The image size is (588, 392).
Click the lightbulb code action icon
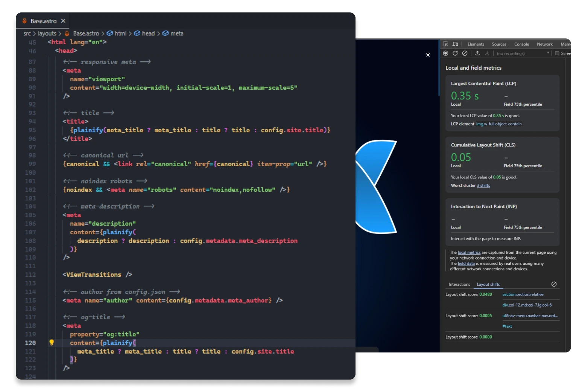click(x=52, y=343)
